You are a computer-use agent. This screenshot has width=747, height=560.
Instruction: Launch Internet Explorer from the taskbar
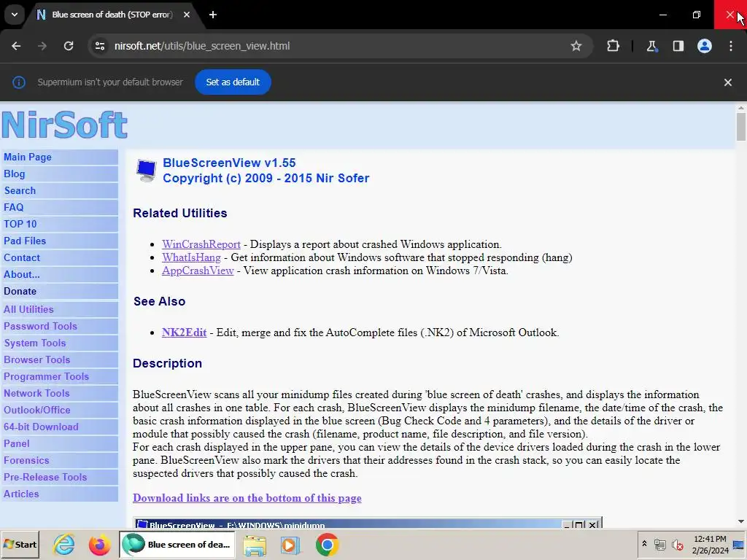[x=63, y=544]
